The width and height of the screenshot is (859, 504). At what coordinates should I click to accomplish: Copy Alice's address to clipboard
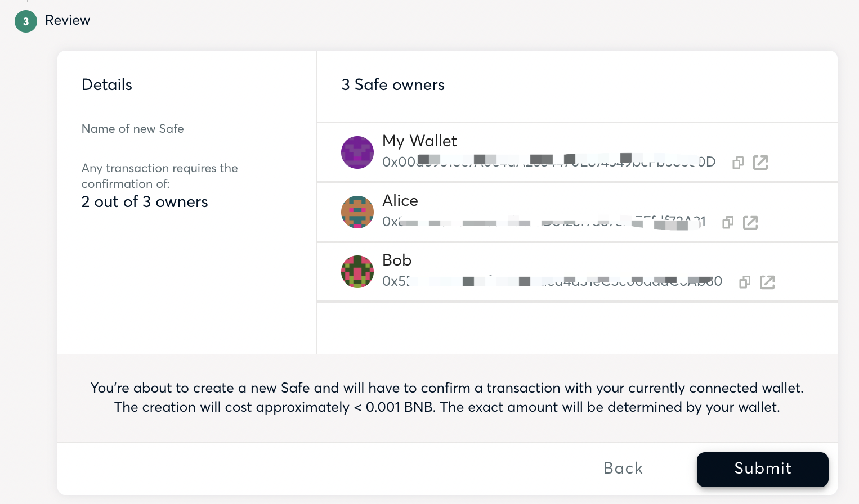pyautogui.click(x=727, y=222)
